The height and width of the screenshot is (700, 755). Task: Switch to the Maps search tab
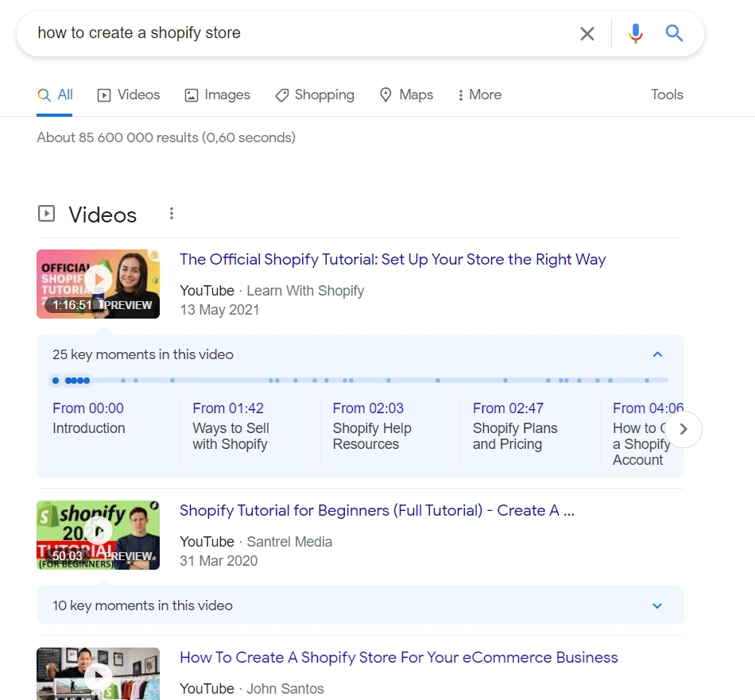point(406,95)
